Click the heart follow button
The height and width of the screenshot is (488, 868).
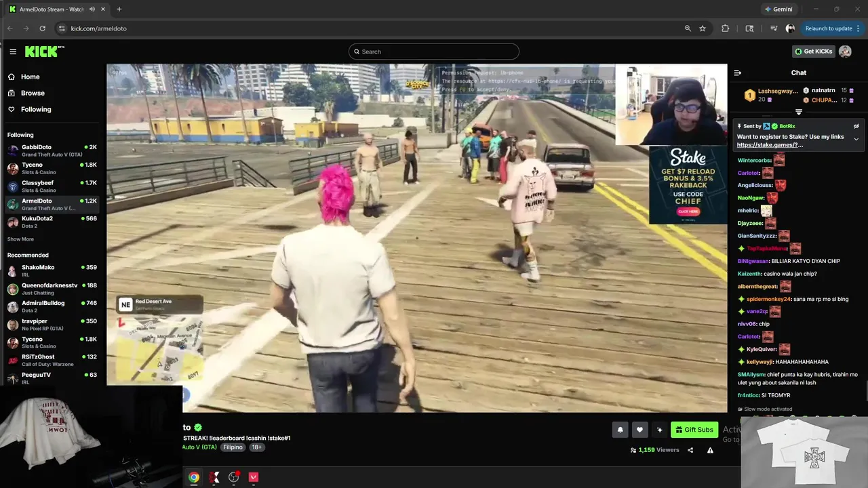pyautogui.click(x=639, y=430)
